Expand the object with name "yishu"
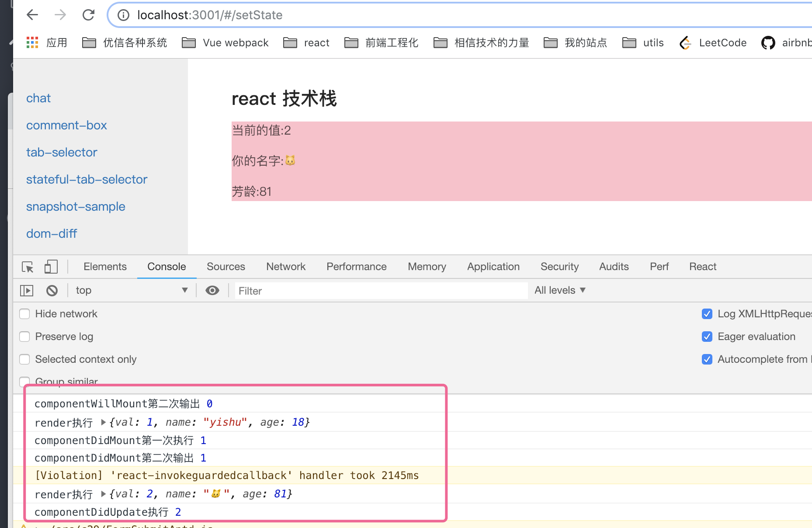 [x=104, y=422]
